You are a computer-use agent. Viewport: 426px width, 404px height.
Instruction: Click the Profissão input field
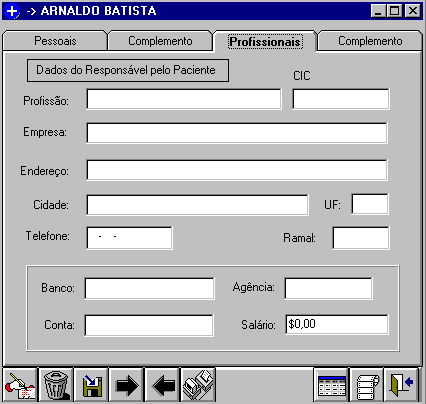coord(184,99)
